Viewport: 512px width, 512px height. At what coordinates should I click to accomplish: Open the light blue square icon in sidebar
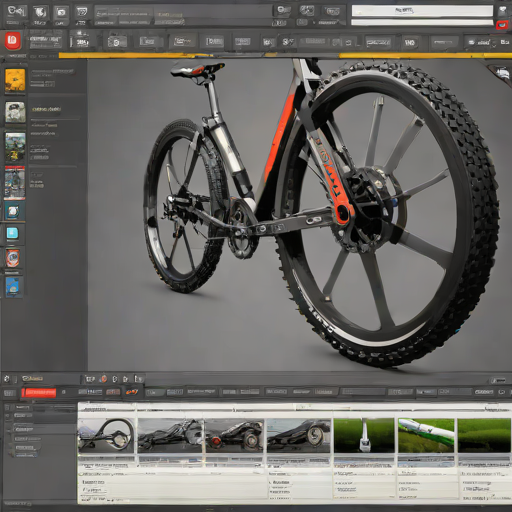tap(13, 233)
